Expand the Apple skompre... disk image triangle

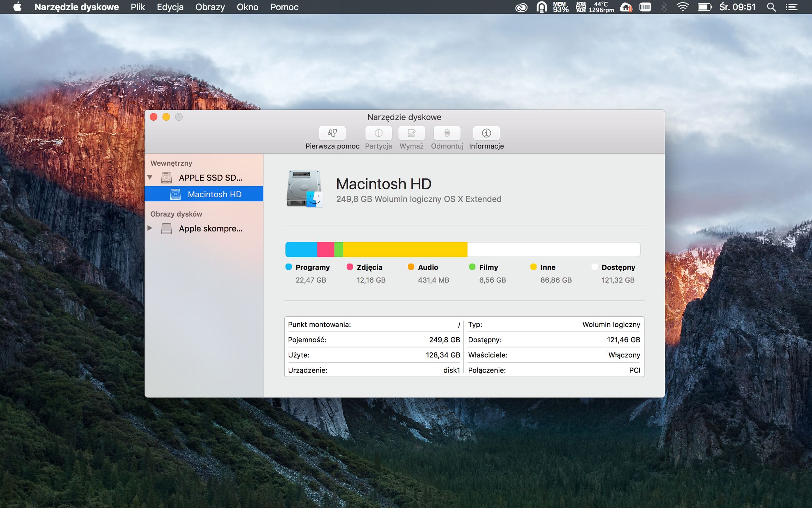point(150,228)
